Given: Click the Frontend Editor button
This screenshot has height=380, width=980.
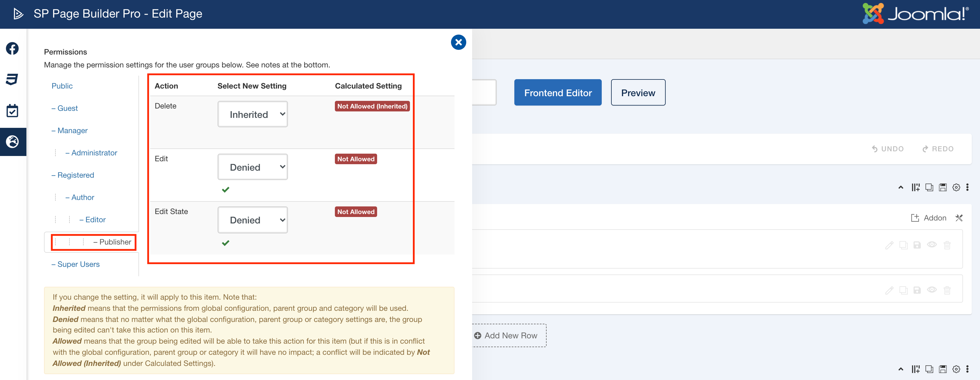Looking at the screenshot, I should click(558, 92).
